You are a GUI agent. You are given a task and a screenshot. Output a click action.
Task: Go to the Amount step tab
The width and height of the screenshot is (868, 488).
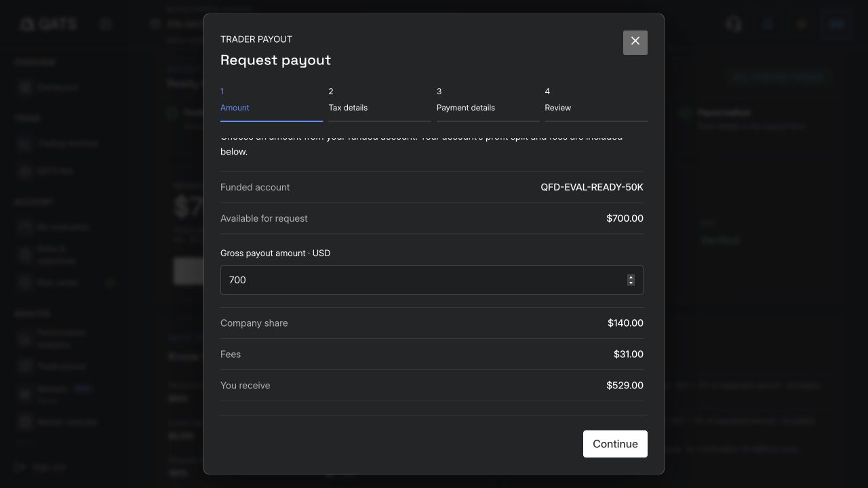click(x=271, y=104)
